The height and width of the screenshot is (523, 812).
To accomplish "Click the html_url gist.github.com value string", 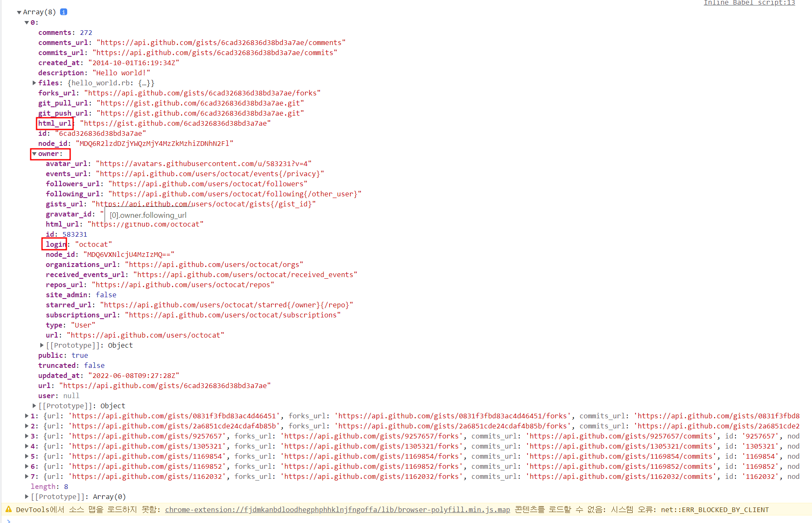I will pyautogui.click(x=175, y=123).
